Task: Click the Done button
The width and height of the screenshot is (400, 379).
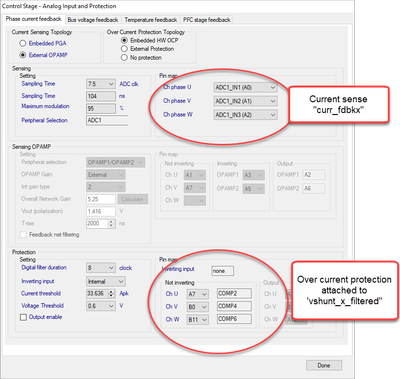Action: pyautogui.click(x=324, y=365)
